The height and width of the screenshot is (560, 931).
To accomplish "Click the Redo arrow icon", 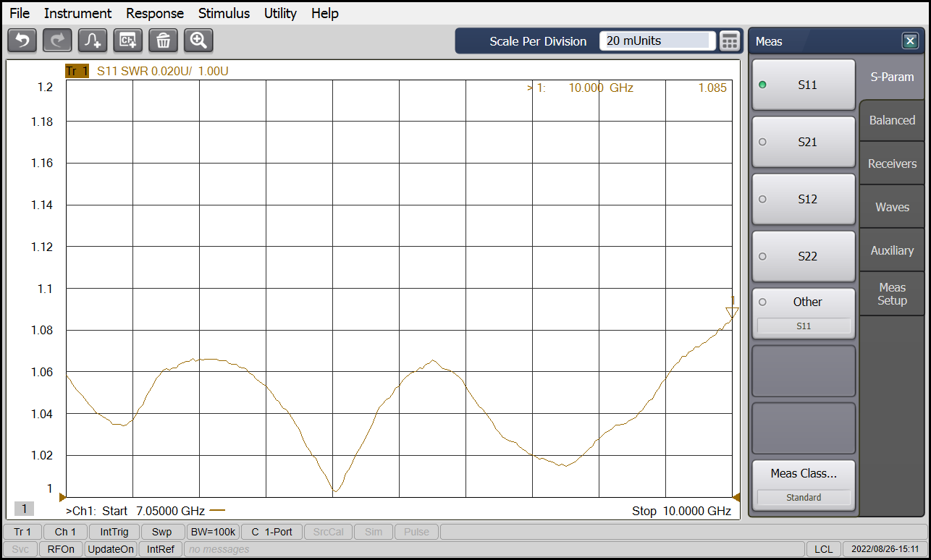I will (57, 41).
